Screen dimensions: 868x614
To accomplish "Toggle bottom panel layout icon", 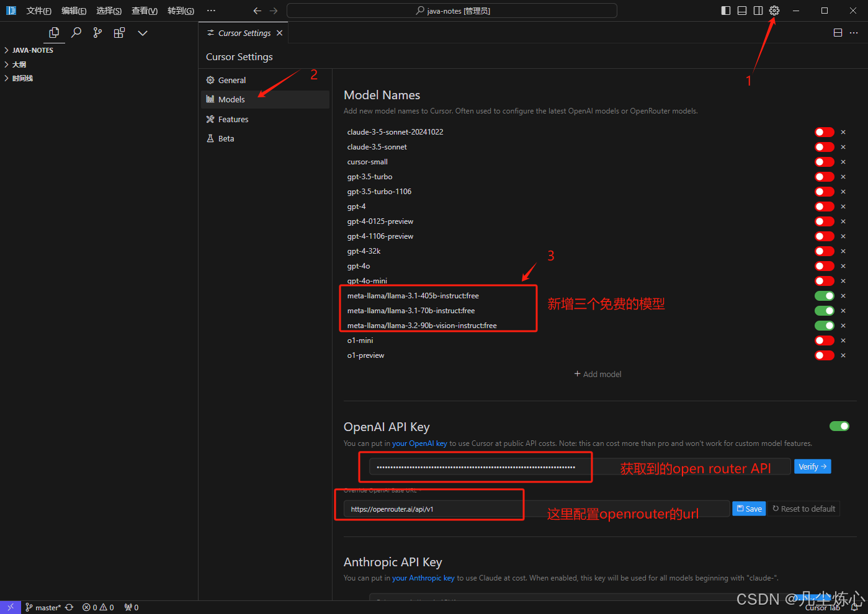I will click(742, 11).
